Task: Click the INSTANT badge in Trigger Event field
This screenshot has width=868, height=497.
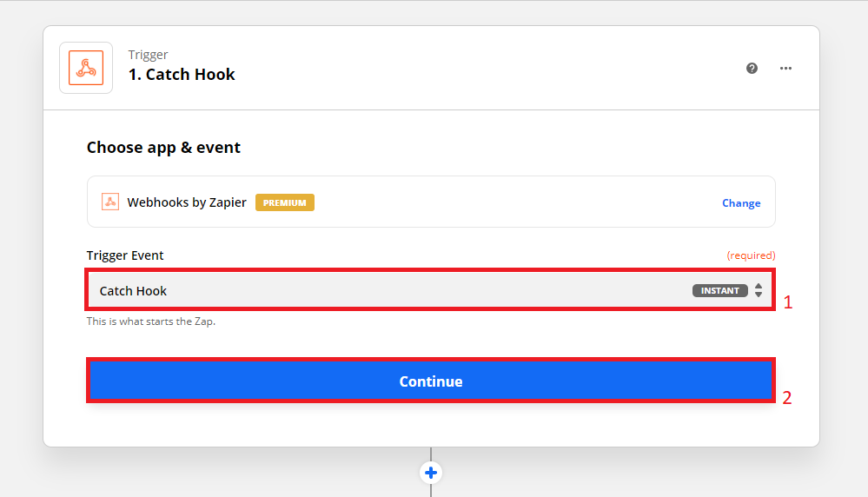Action: [x=719, y=290]
